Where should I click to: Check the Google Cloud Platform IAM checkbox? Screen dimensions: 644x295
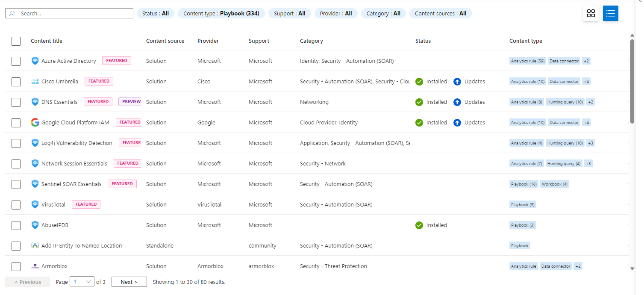pyautogui.click(x=16, y=123)
